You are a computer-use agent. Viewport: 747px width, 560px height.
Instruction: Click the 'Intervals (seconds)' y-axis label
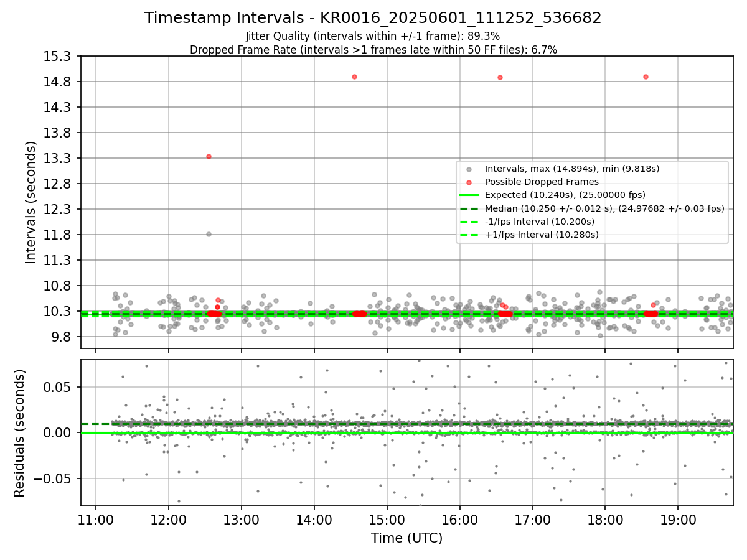point(31,202)
